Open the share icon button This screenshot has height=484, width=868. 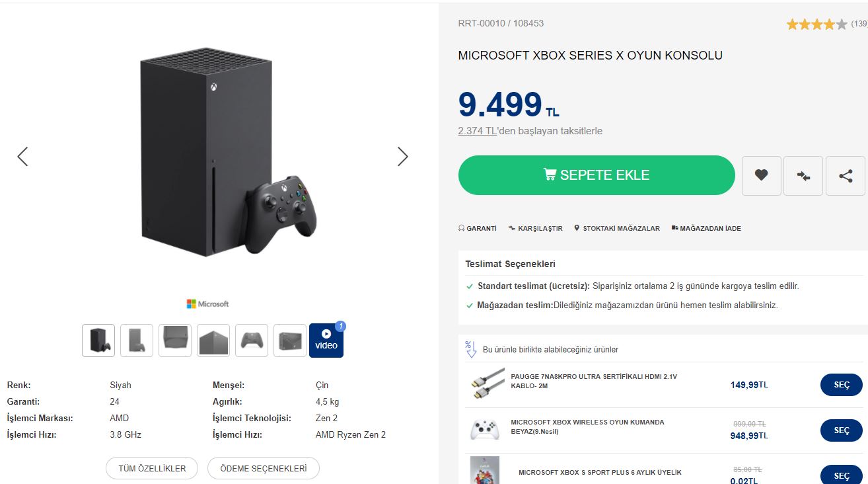click(x=845, y=175)
